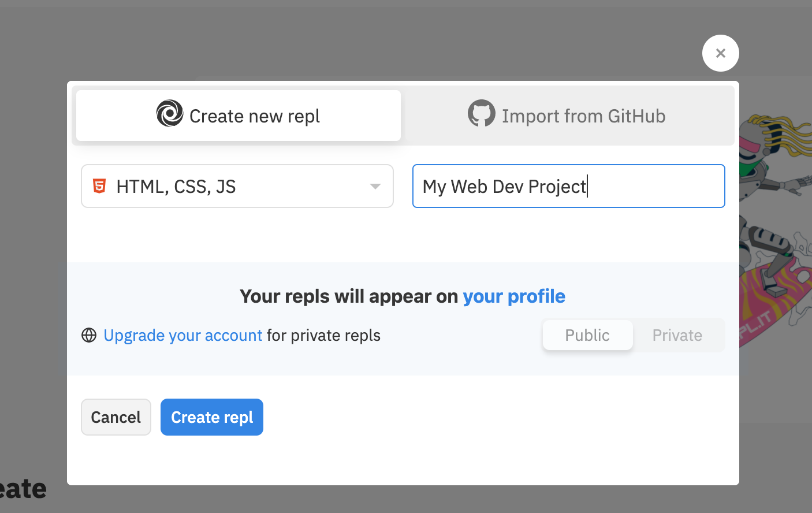Click the GitHub Octocat icon
812x513 pixels.
tap(481, 114)
